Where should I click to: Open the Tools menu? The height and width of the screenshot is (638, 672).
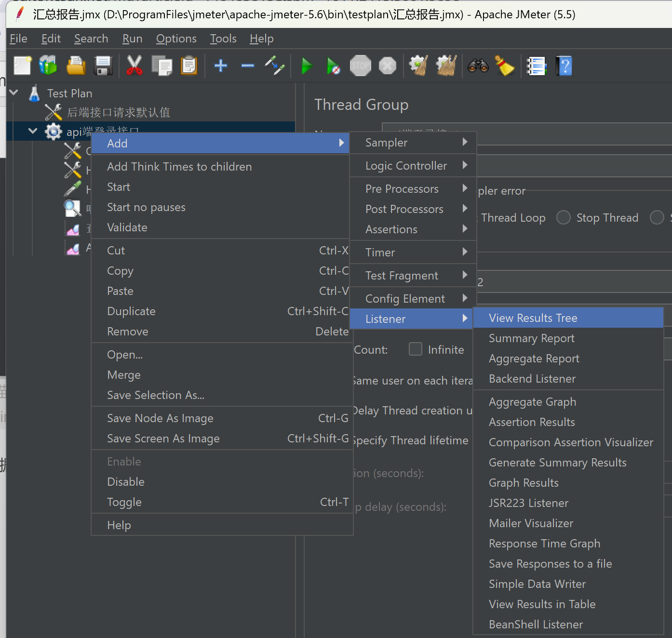[x=223, y=39]
